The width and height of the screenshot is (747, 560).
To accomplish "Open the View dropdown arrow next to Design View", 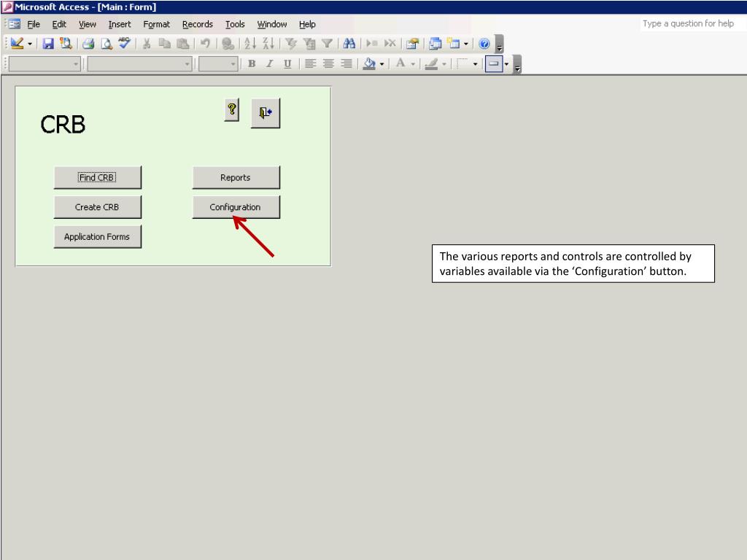I will coord(29,44).
